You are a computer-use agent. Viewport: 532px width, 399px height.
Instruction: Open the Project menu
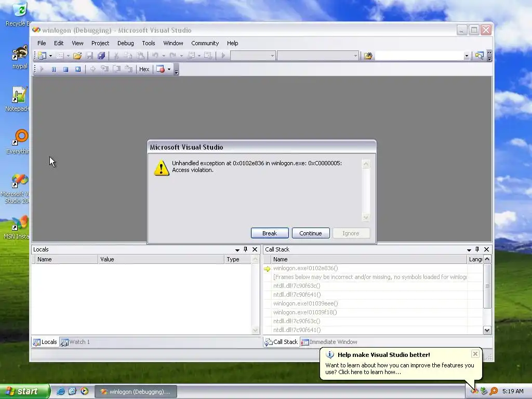pos(100,43)
